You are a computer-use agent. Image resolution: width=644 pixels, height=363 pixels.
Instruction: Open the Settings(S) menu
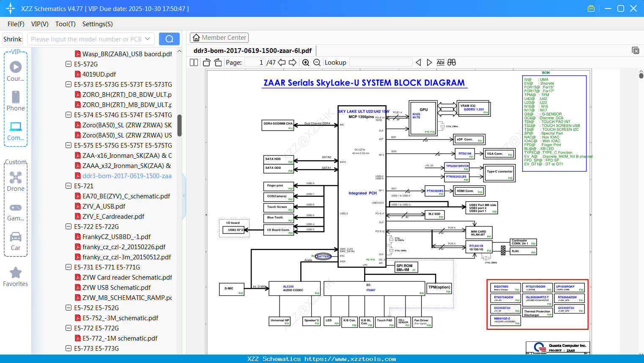click(98, 24)
